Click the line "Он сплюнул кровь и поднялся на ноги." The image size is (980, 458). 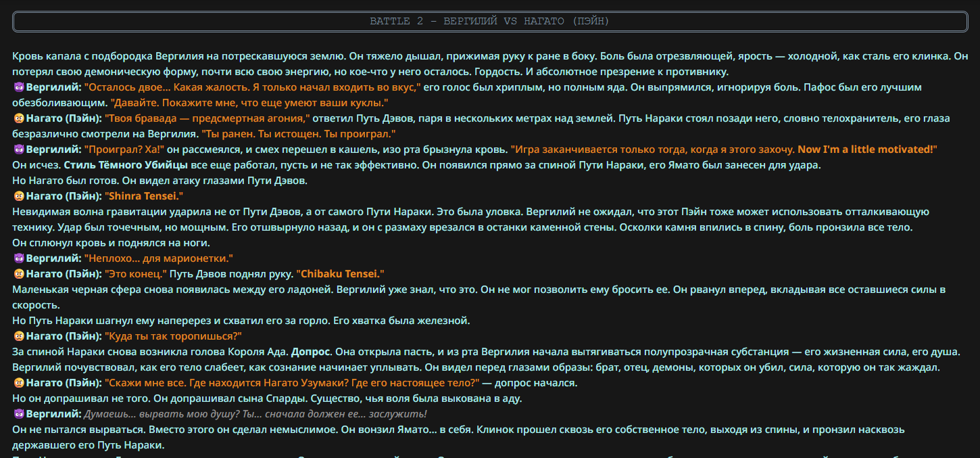112,243
